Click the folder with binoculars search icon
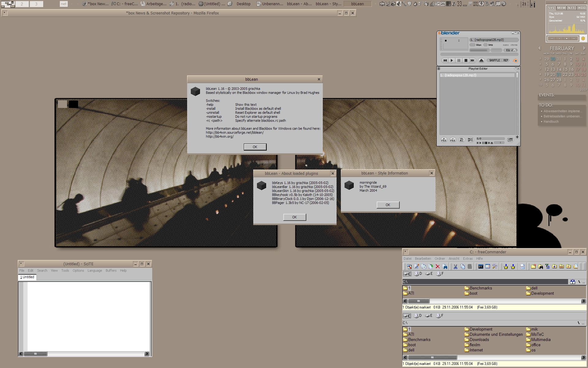 pyautogui.click(x=541, y=266)
